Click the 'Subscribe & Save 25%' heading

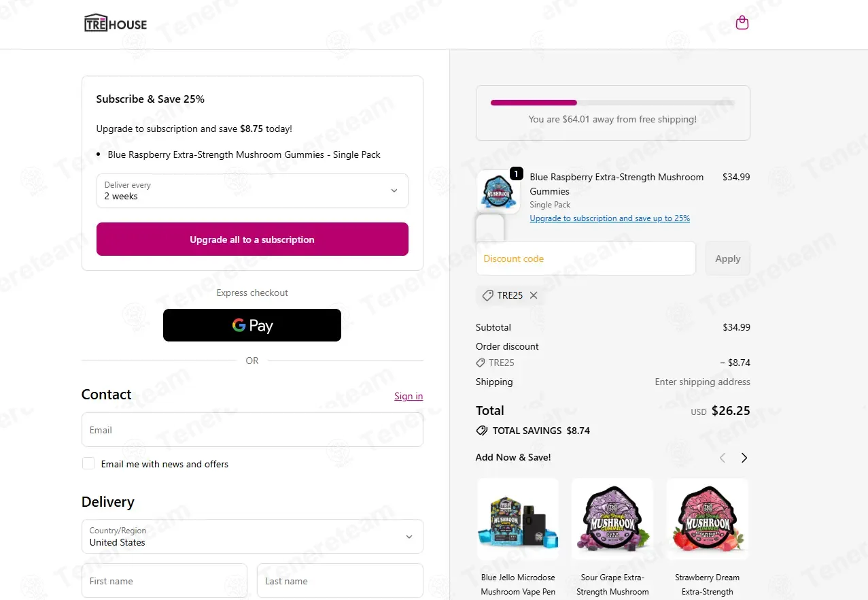pos(150,99)
